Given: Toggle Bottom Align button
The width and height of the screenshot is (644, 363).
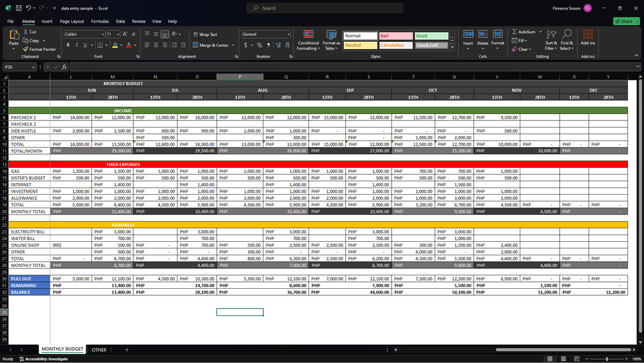Looking at the screenshot, I should click(165, 34).
